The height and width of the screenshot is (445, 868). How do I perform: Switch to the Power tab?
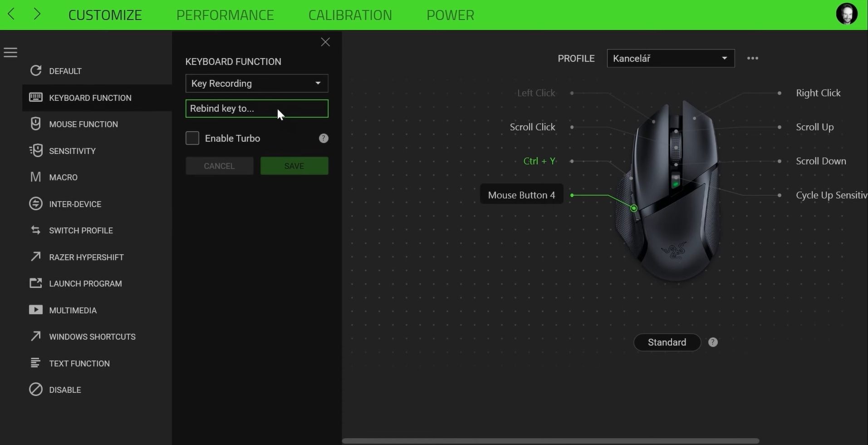click(x=450, y=15)
